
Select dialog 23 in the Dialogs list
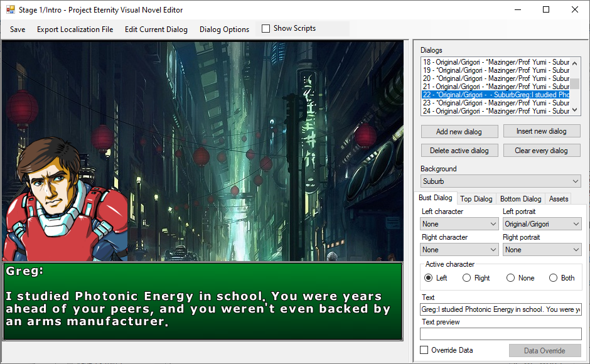coord(496,103)
